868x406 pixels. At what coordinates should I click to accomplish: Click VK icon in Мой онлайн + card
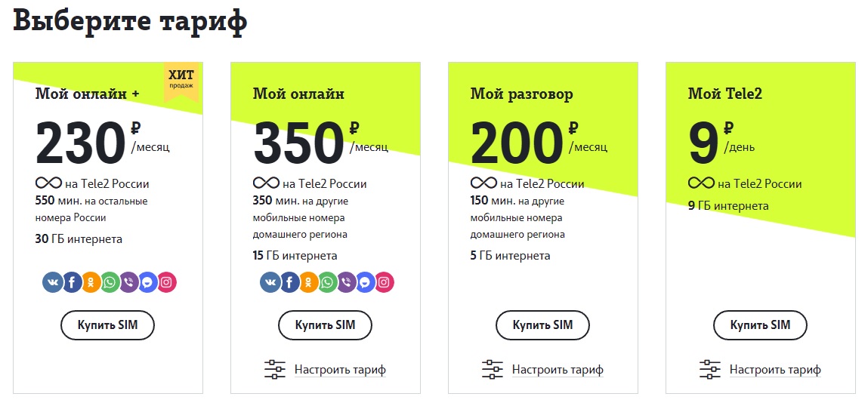(x=53, y=282)
